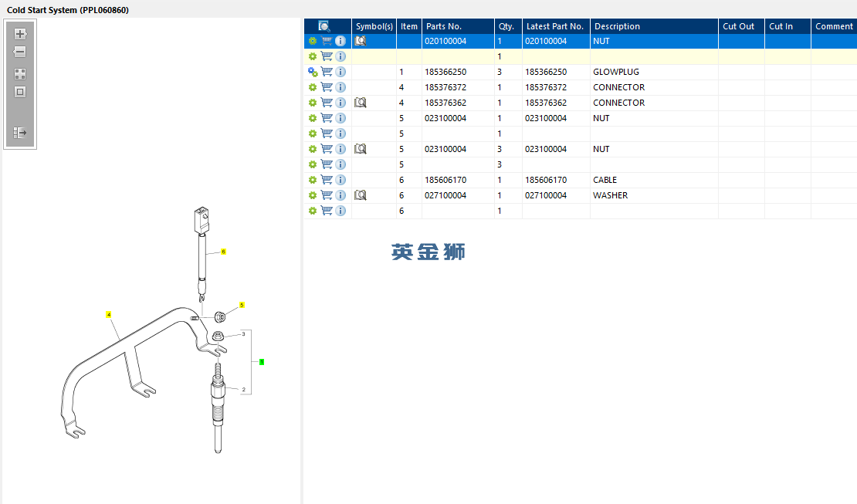Sort by the Qty. column header
The height and width of the screenshot is (504, 857).
tap(508, 26)
